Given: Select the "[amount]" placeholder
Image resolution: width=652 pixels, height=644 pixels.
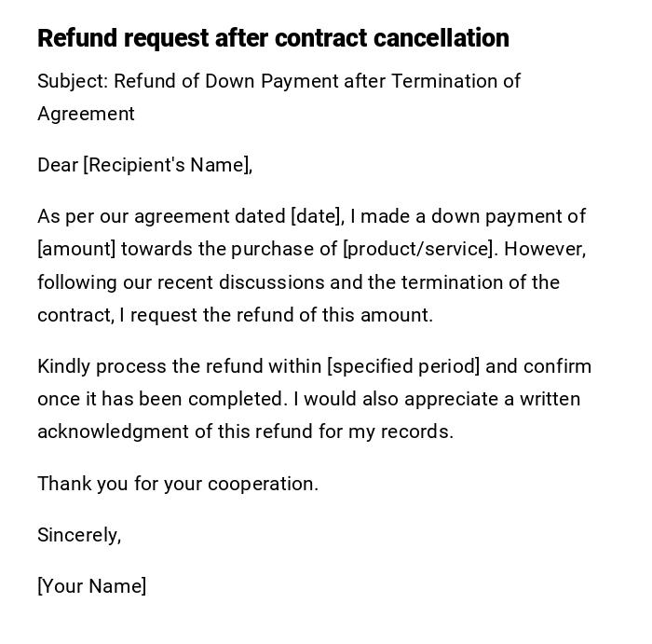Looking at the screenshot, I should coord(76,249).
